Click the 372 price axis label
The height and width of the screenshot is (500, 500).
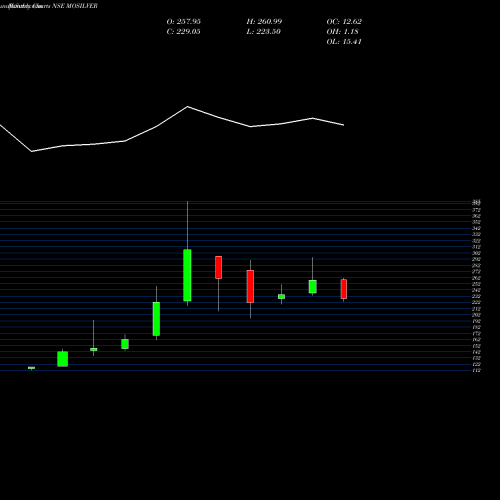tap(476, 210)
